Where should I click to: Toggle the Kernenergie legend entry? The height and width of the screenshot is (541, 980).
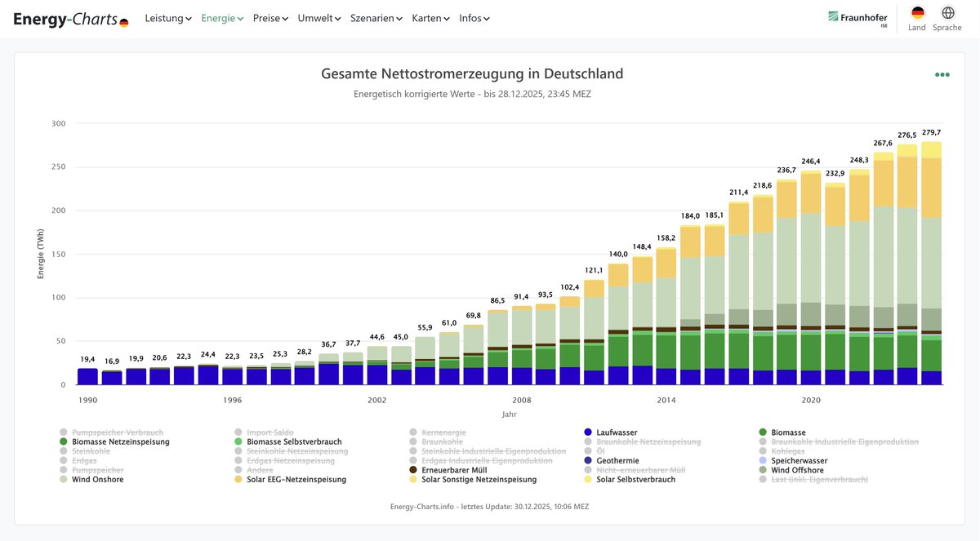click(x=443, y=432)
